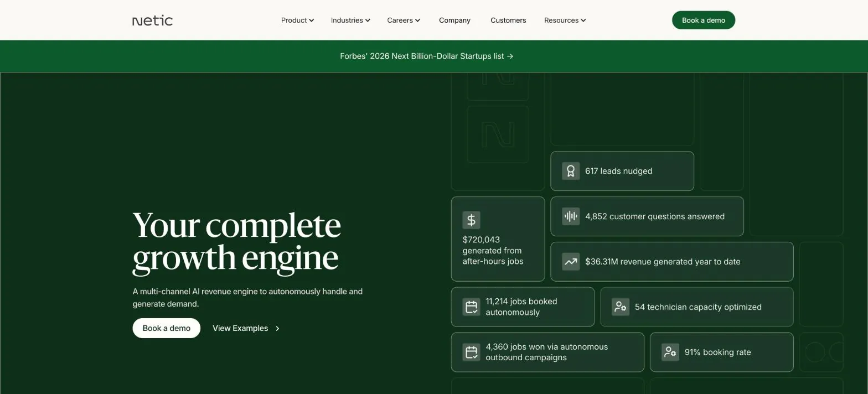868x394 pixels.
Task: Click the calendar icon by outbound campaigns
Action: point(471,352)
